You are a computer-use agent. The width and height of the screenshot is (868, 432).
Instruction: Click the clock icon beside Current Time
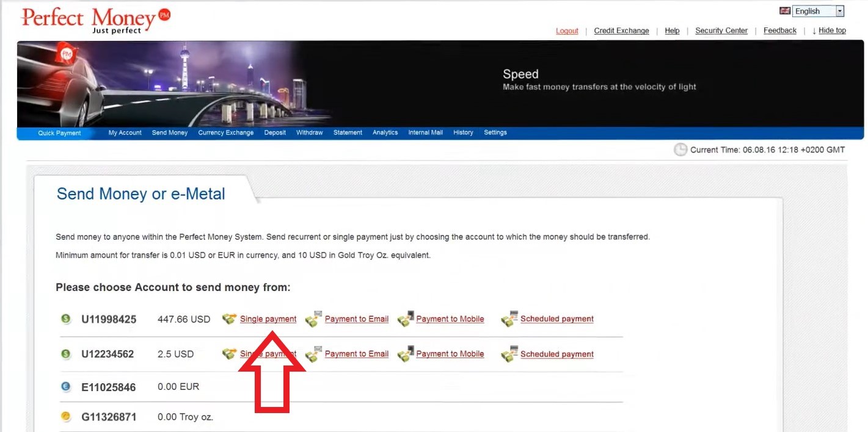coord(680,149)
